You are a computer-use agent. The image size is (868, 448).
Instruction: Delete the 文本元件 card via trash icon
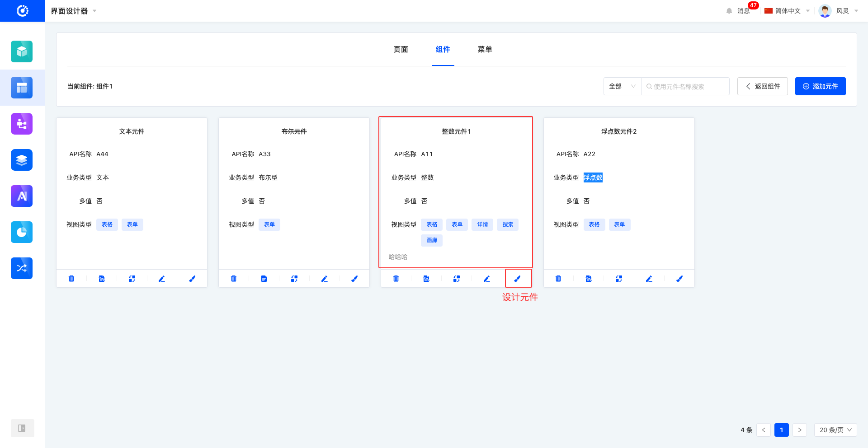pos(71,279)
